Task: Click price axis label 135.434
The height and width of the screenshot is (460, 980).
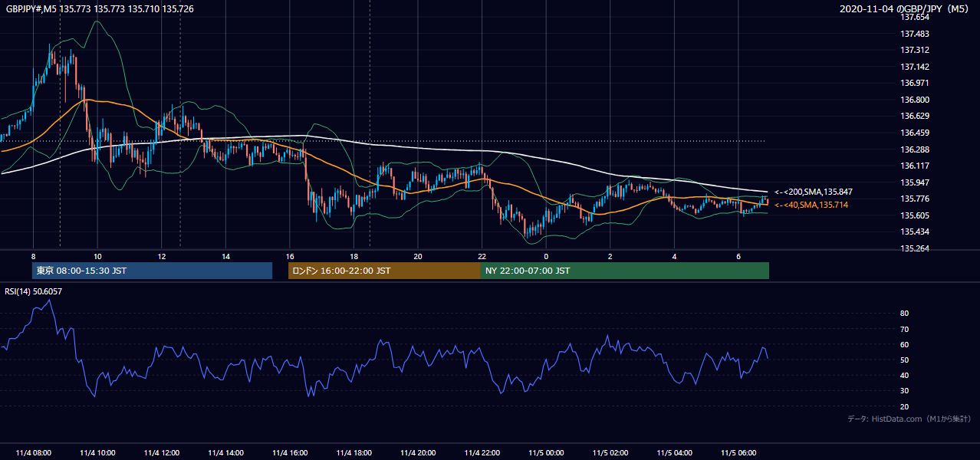Action: click(914, 232)
